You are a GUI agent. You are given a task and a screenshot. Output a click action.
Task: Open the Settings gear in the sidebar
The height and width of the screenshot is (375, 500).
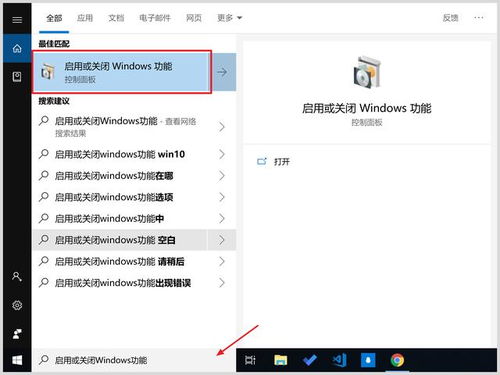point(17,305)
